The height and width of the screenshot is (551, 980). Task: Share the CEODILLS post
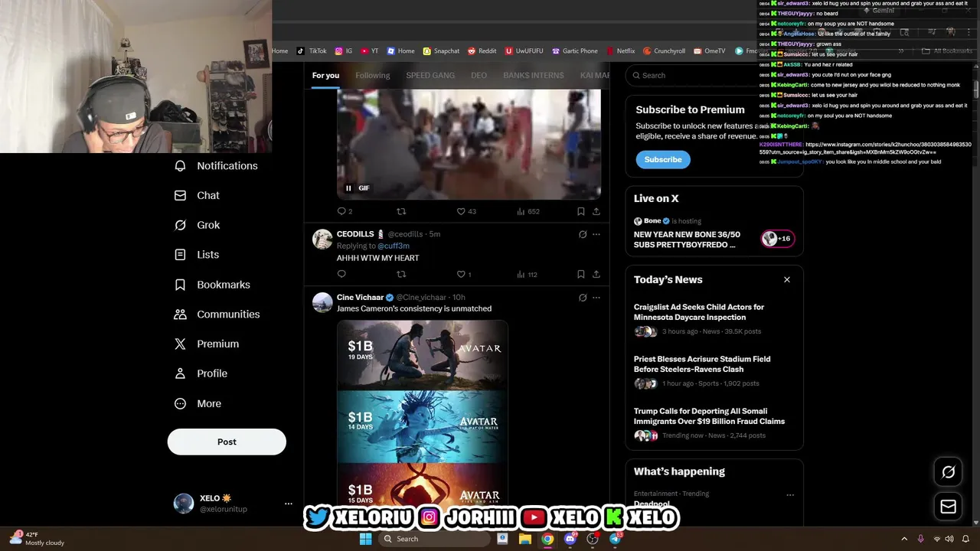596,274
